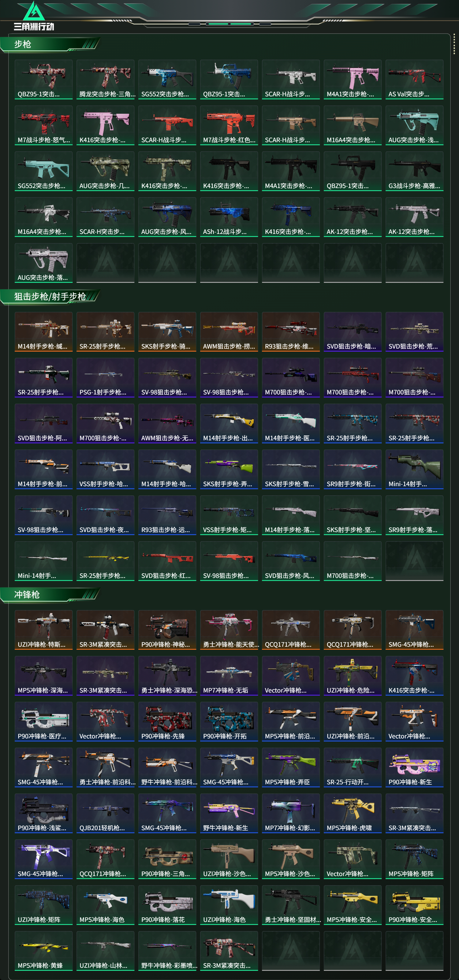Open the MP7冲锋枪-无垢 skin
Image resolution: width=459 pixels, height=980 pixels.
229,676
